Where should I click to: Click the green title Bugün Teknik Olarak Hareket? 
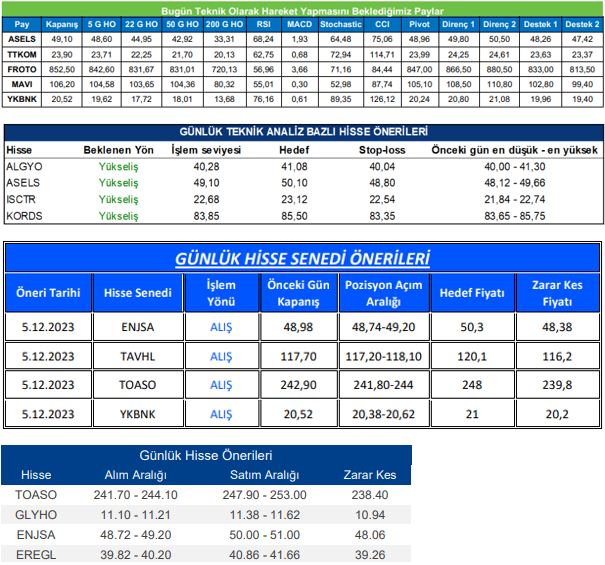(x=302, y=11)
